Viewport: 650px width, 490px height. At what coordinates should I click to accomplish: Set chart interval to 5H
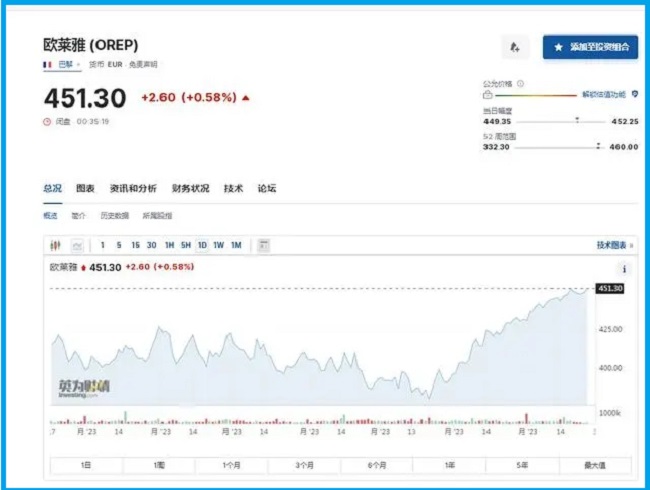186,245
